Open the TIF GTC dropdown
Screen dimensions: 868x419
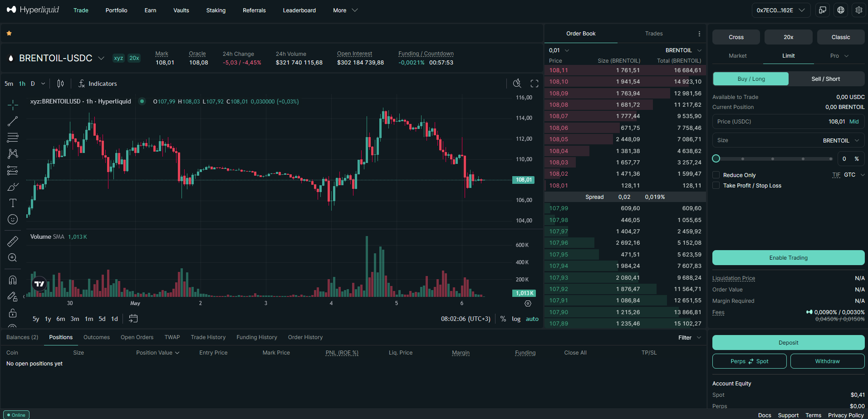pyautogui.click(x=848, y=175)
